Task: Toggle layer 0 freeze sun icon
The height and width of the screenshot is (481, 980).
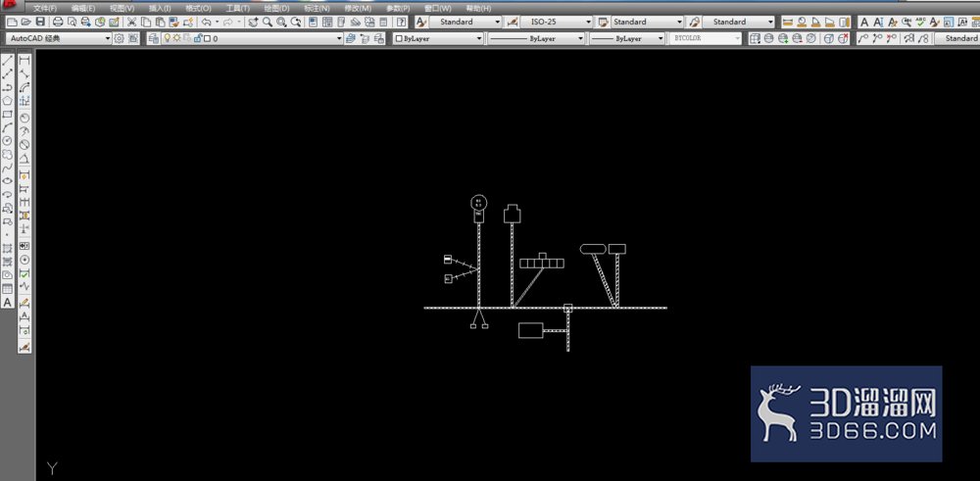Action: pos(176,38)
